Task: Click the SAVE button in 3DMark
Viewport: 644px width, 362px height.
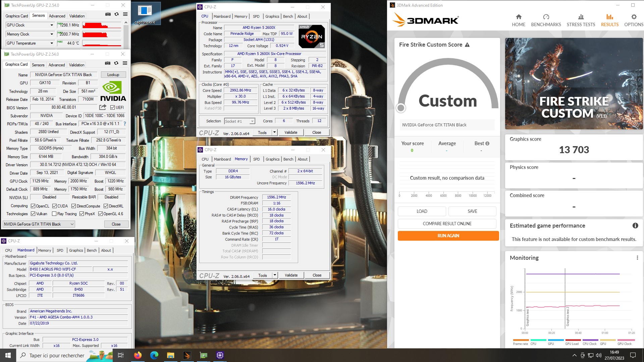Action: (x=472, y=211)
